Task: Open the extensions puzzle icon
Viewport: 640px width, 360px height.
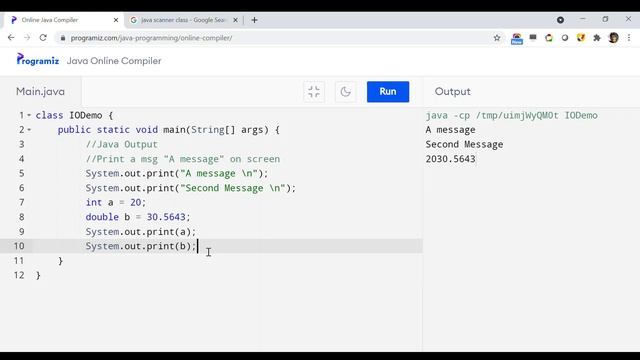Action: [597, 38]
